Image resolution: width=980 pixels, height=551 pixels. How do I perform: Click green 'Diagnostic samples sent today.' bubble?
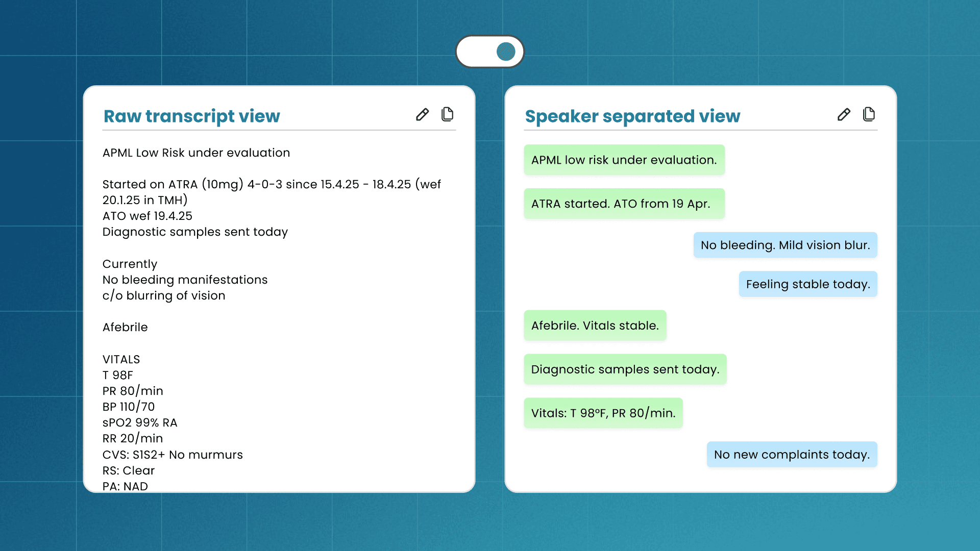tap(625, 370)
